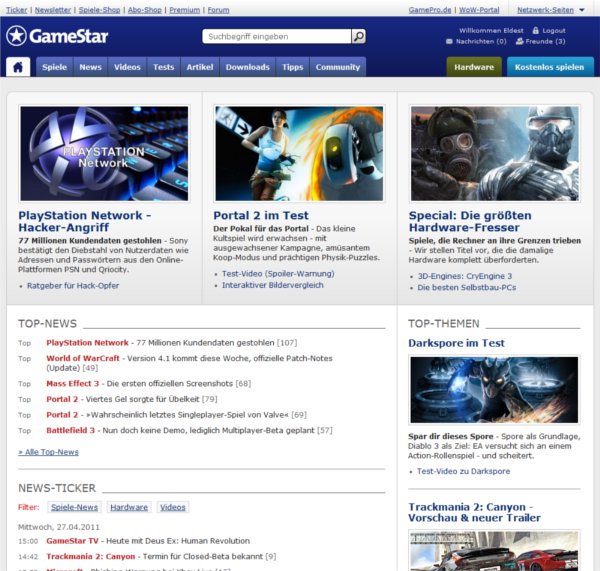Open Portal 2 letztes Singleplayer-Spiel news

coord(176,415)
